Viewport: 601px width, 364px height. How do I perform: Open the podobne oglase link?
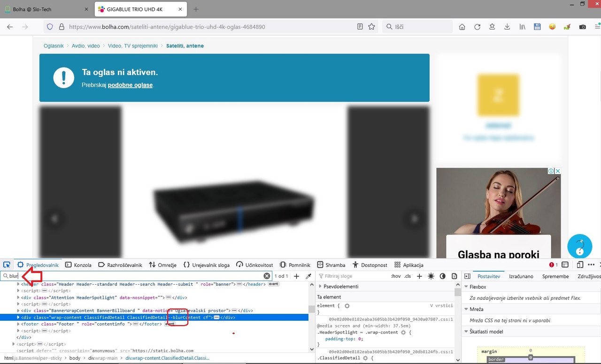(130, 85)
